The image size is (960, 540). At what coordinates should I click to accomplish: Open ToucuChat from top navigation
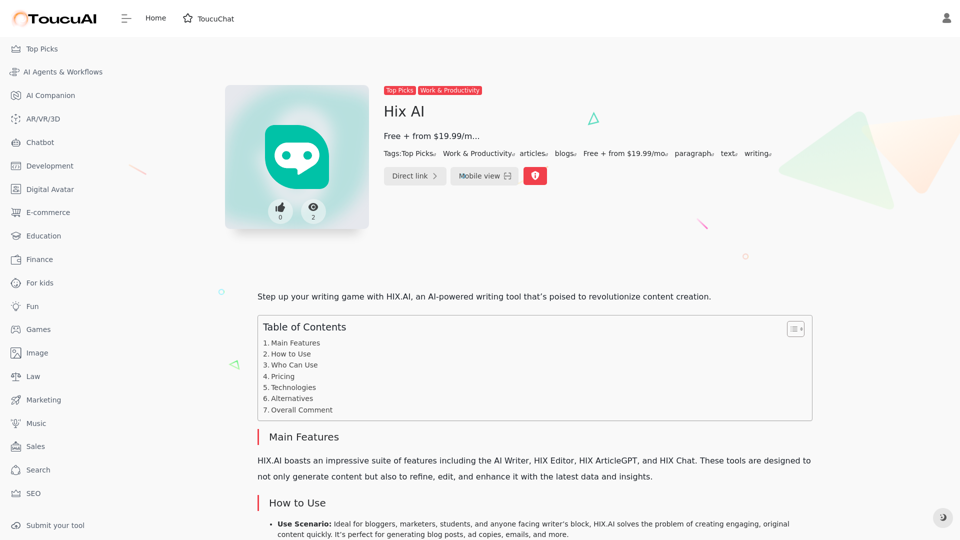tap(209, 19)
